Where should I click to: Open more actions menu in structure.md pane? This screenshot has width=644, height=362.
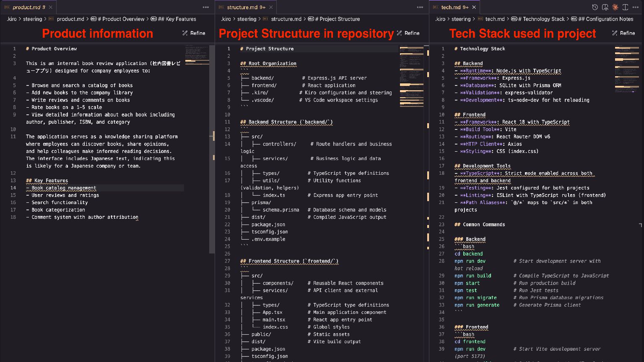click(420, 7)
